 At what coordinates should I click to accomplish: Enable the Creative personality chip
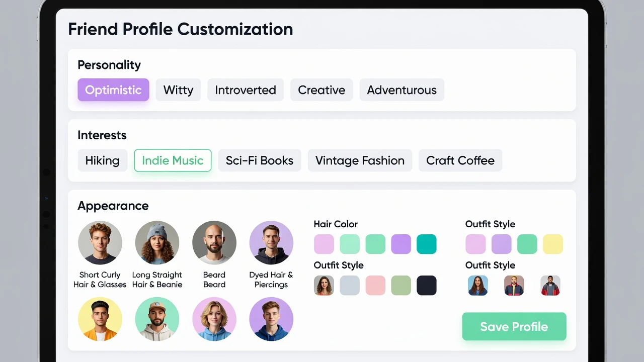[x=321, y=90]
